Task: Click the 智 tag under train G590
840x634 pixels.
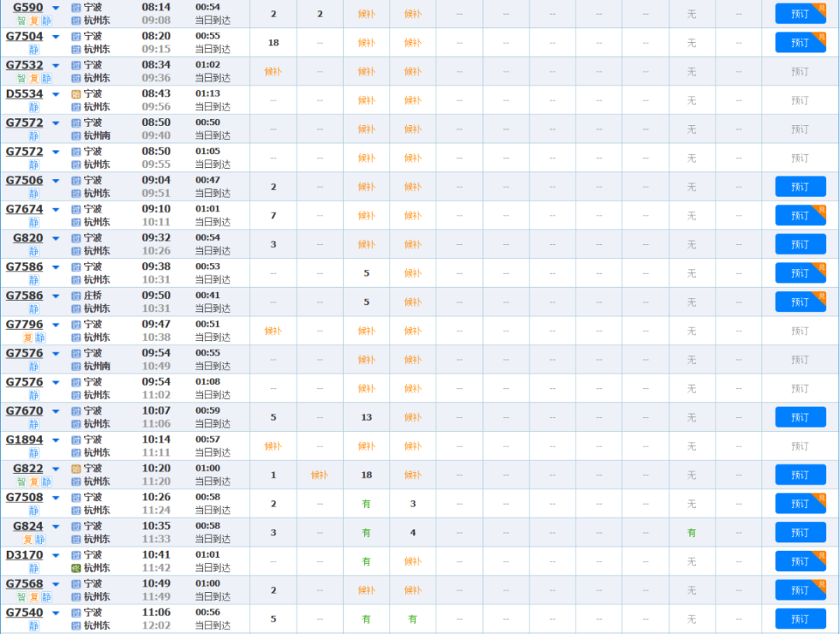Action: point(22,21)
